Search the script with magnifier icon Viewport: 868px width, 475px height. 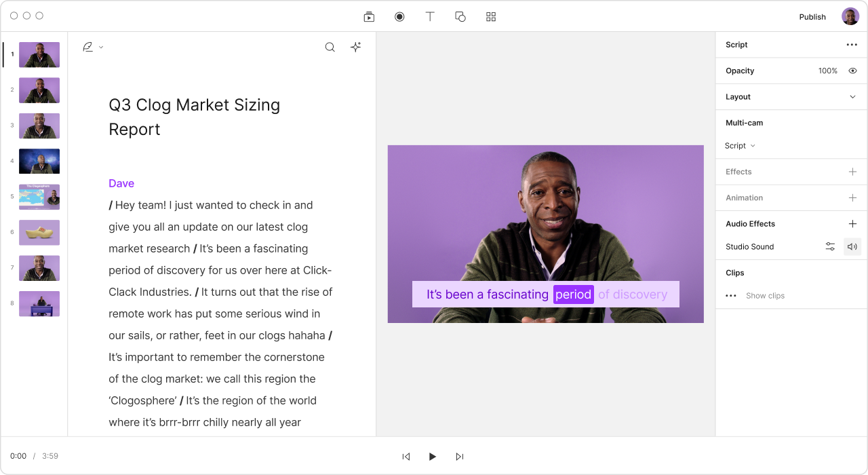point(330,47)
